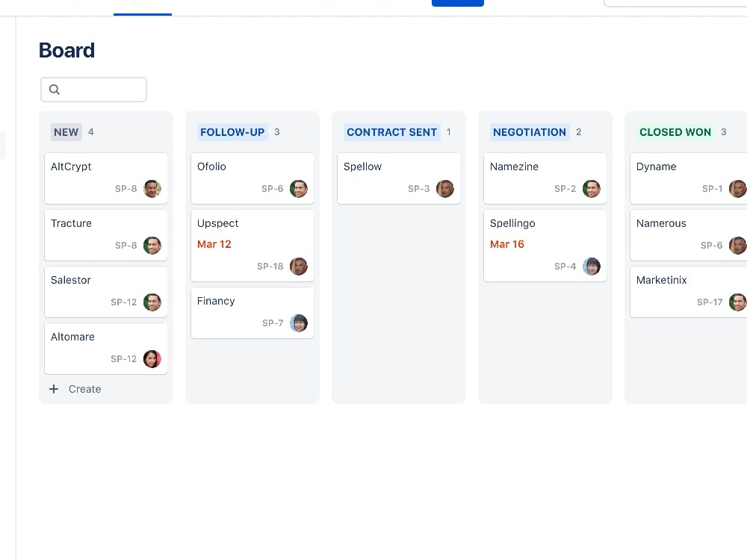Click assignee avatar on Upspect card

pos(299,267)
